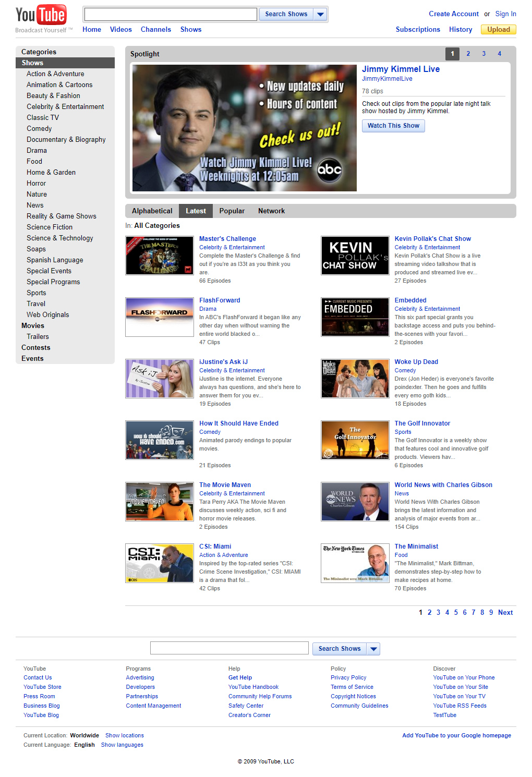Screen dimensions: 532x777
Task: Open the Privacy Policy footer link
Action: pyautogui.click(x=348, y=678)
